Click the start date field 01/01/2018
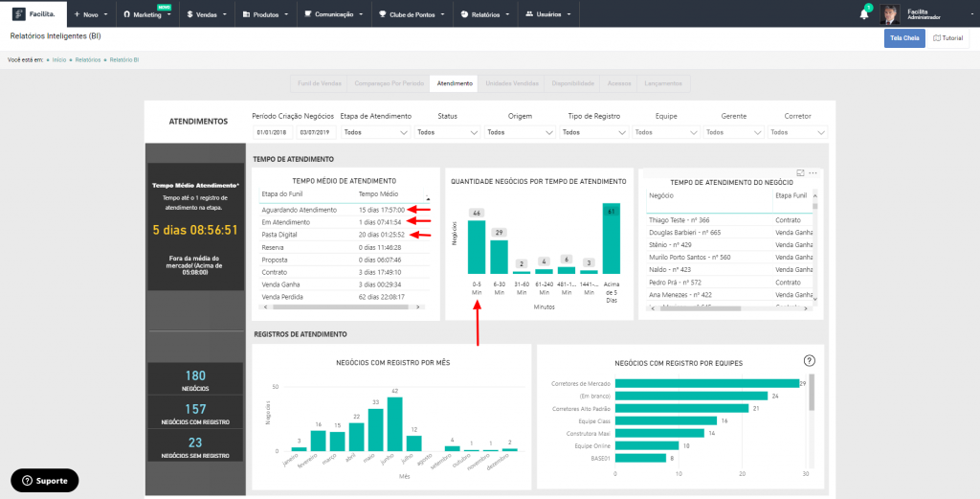980x499 pixels. [x=273, y=133]
